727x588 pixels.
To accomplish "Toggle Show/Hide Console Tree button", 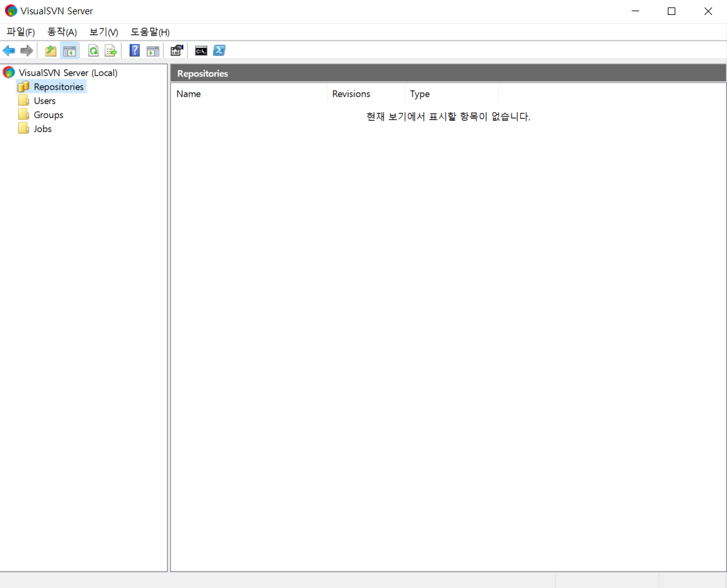I will pos(70,50).
